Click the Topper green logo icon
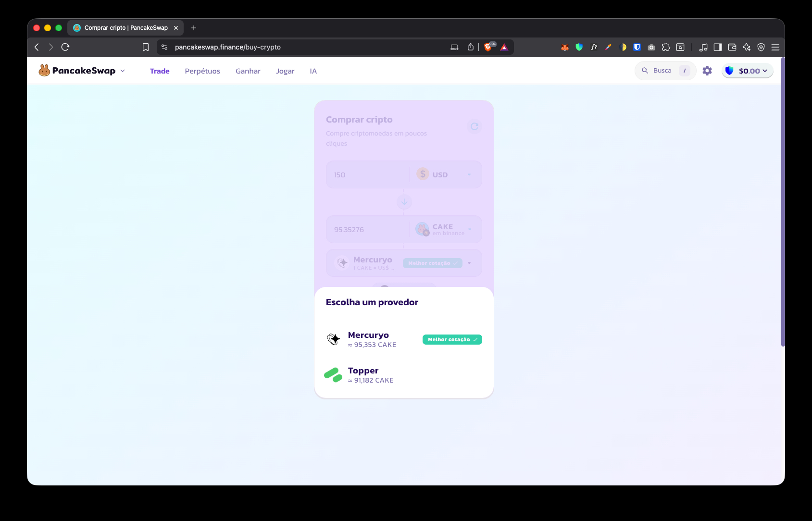The width and height of the screenshot is (812, 521). 333,375
